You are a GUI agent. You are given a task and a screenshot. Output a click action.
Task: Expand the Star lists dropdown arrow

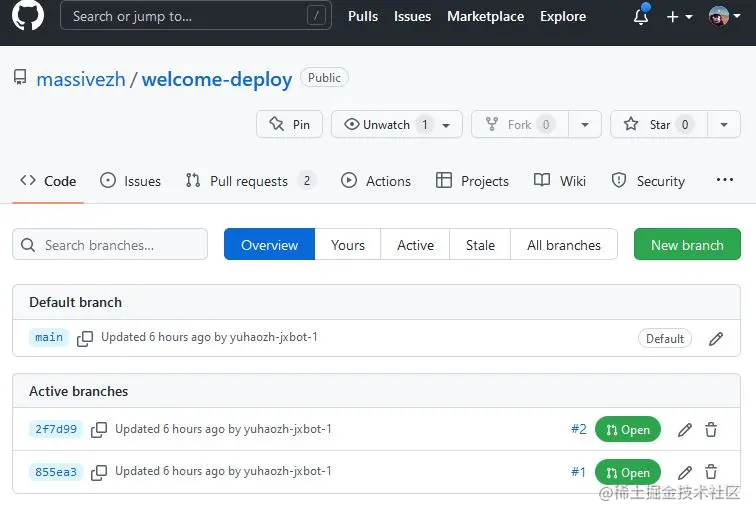pos(724,124)
